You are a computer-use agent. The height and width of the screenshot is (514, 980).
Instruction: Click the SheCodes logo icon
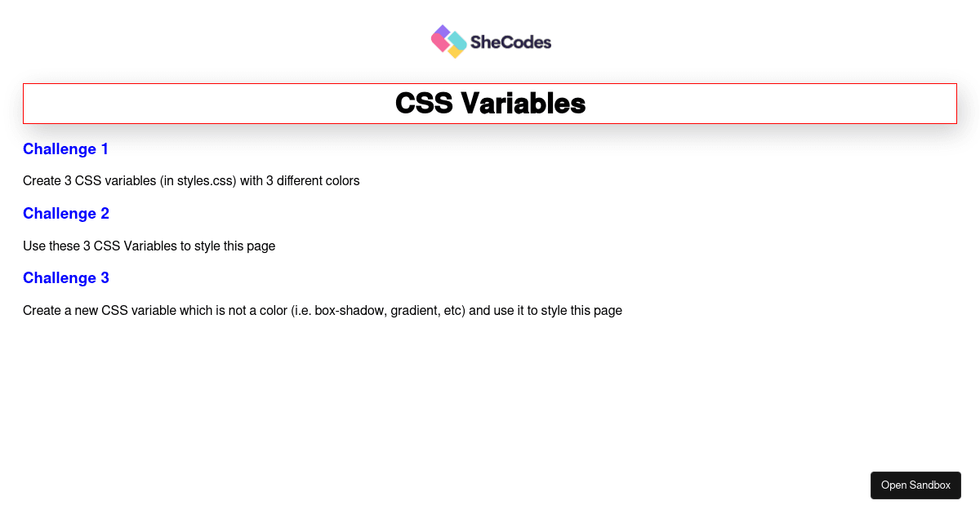click(x=449, y=42)
